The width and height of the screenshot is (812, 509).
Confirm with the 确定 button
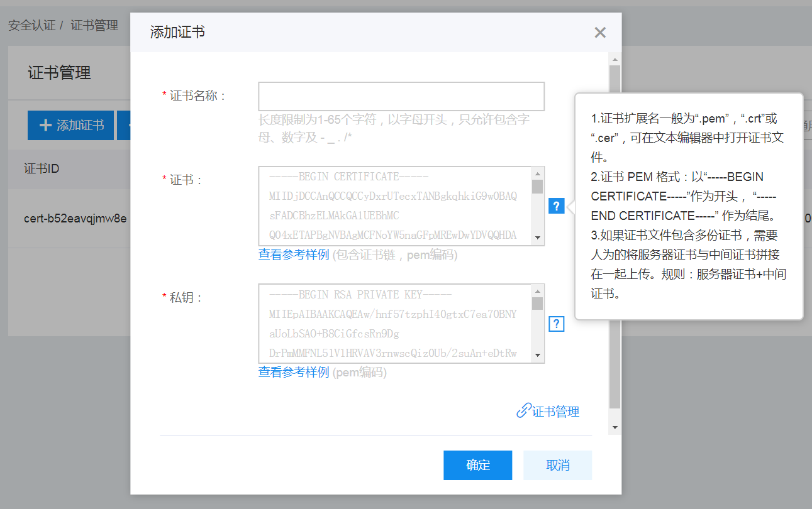[x=478, y=465]
